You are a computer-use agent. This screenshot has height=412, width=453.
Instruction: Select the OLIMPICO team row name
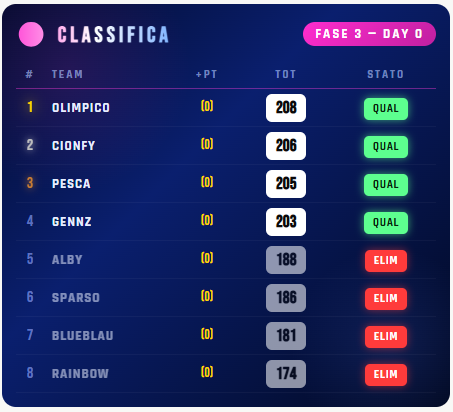point(81,108)
